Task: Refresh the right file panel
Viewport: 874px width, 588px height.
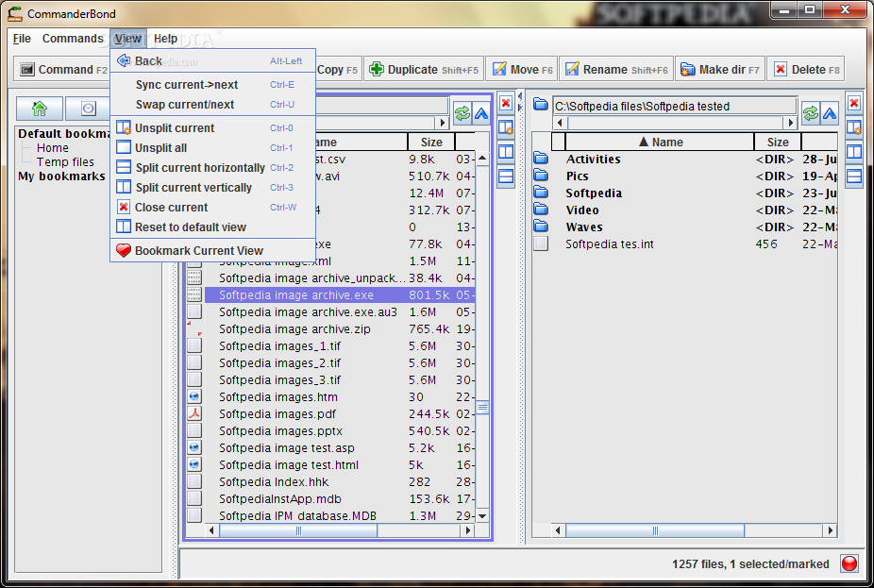Action: point(811,113)
